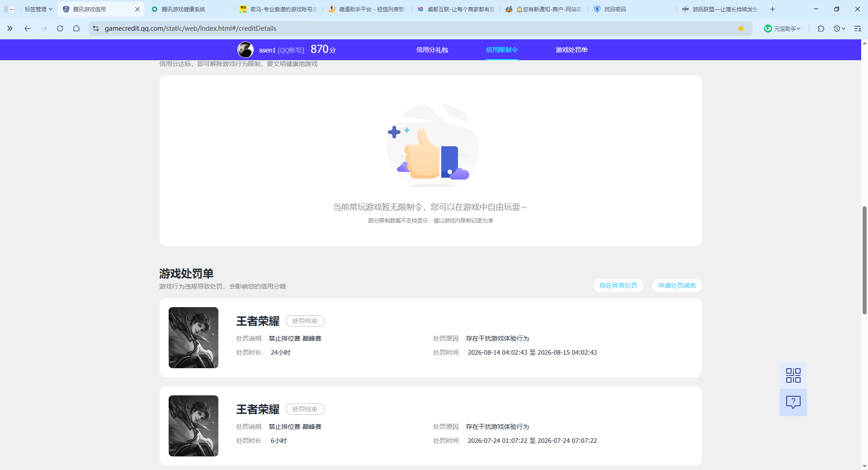Open the extensions puzzle icon
Image resolution: width=868 pixels, height=470 pixels.
click(821, 28)
